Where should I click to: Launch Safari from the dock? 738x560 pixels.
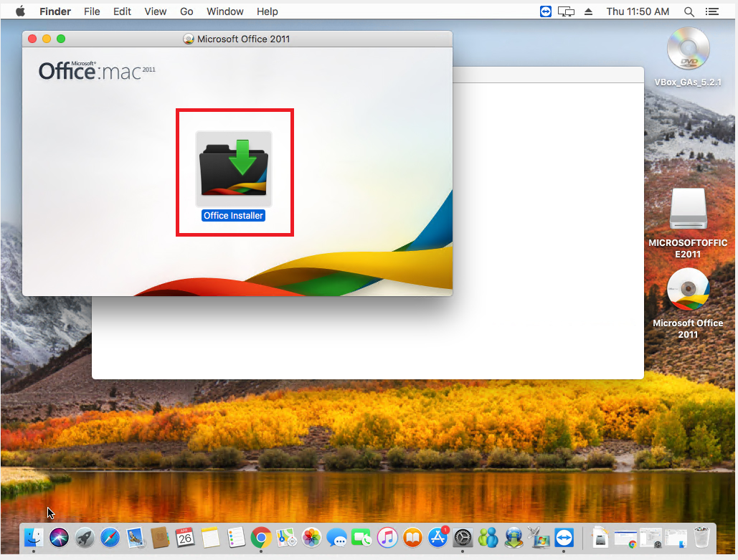pos(110,536)
